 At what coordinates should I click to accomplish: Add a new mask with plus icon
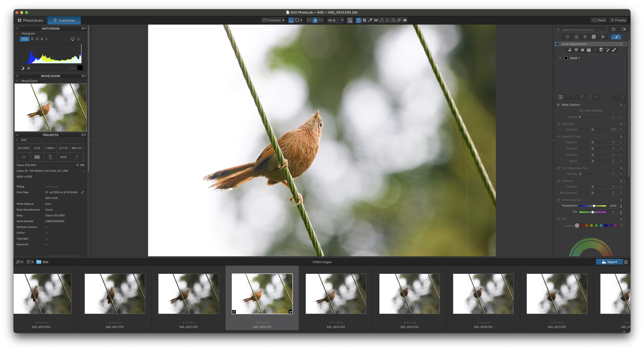[x=560, y=97]
